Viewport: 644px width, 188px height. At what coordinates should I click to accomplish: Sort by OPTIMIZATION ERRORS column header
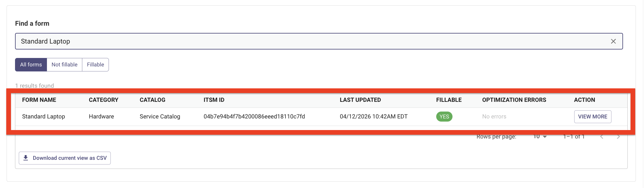pyautogui.click(x=514, y=100)
